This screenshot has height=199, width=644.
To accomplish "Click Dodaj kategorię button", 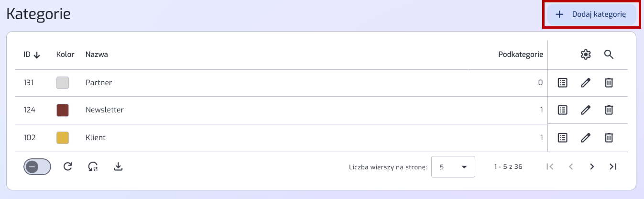I will pyautogui.click(x=592, y=14).
